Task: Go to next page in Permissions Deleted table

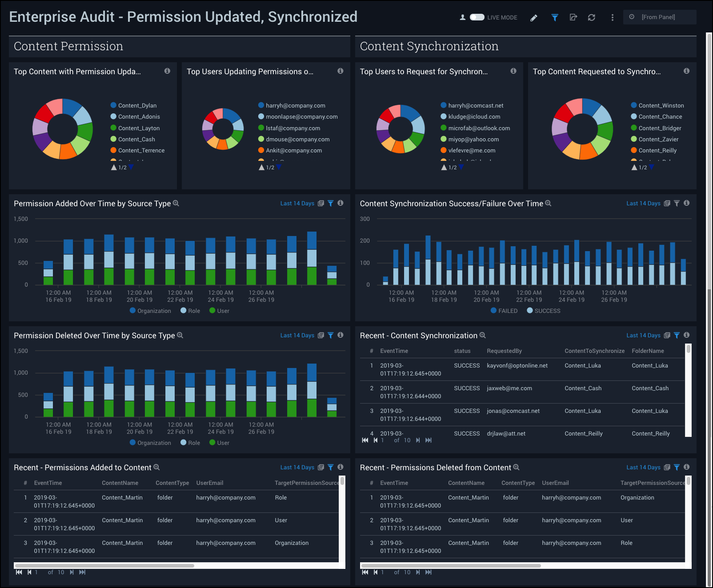Action: click(x=418, y=572)
